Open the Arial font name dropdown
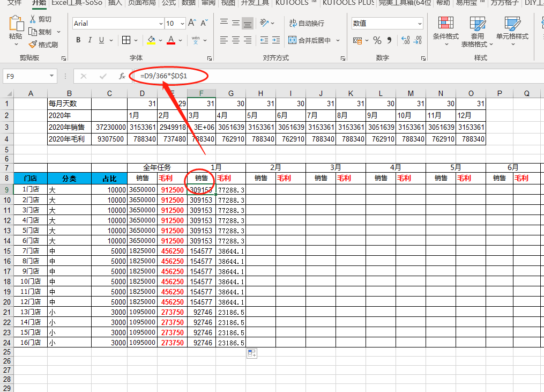 point(161,24)
